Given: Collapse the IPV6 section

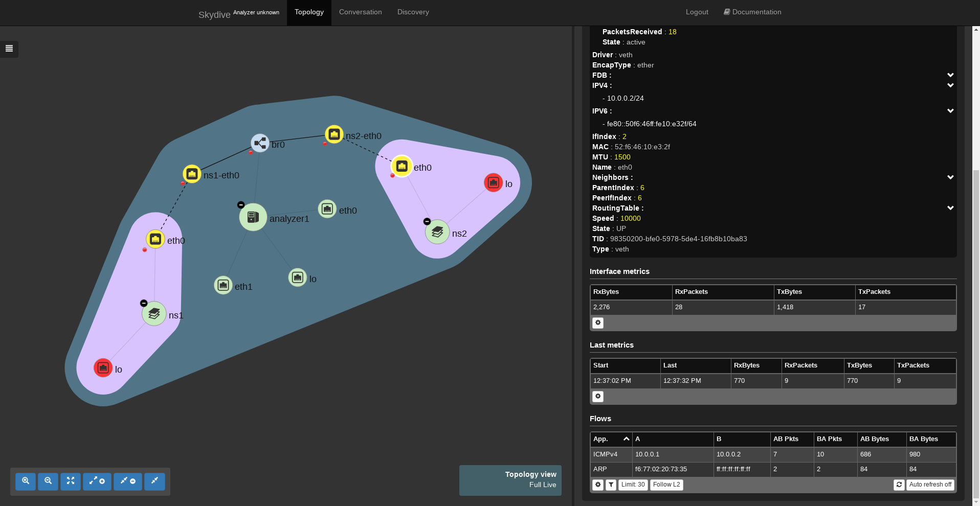Looking at the screenshot, I should [950, 111].
